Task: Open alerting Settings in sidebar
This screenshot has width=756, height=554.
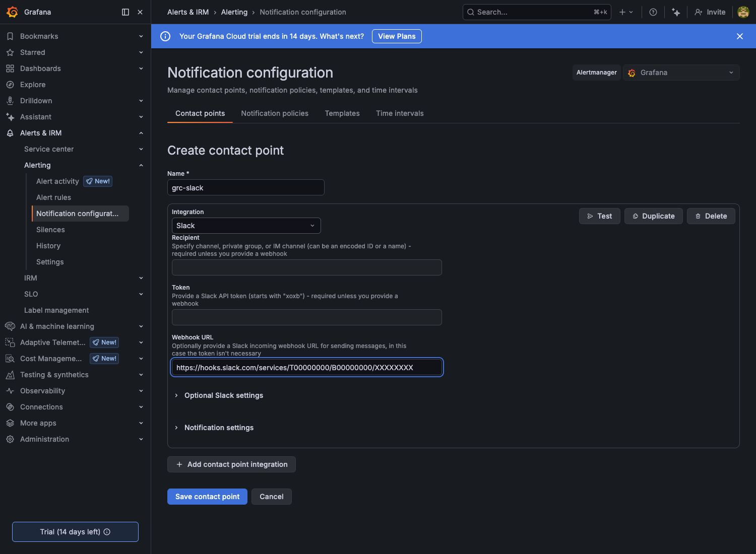Action: click(50, 262)
